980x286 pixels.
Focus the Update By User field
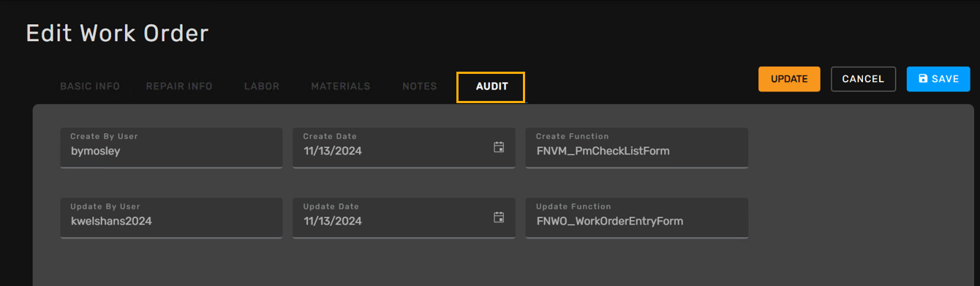pyautogui.click(x=171, y=218)
